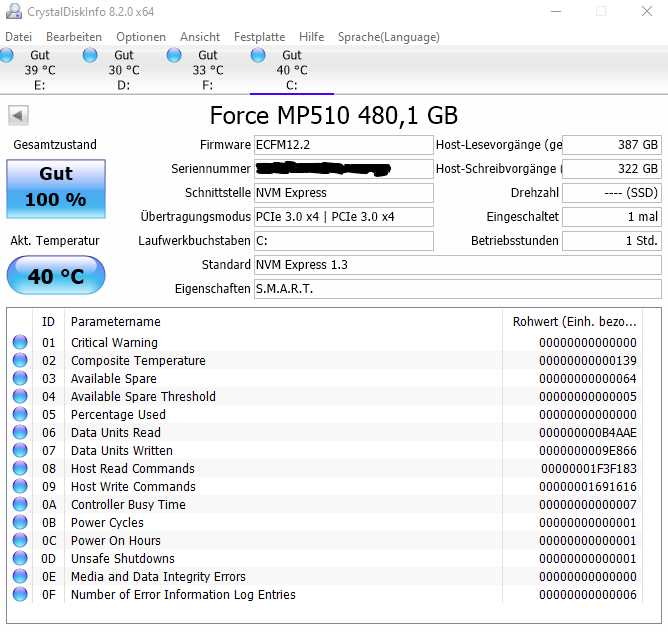Go to previous disk with left arrow button
Image resolution: width=668 pixels, height=632 pixels.
[18, 115]
